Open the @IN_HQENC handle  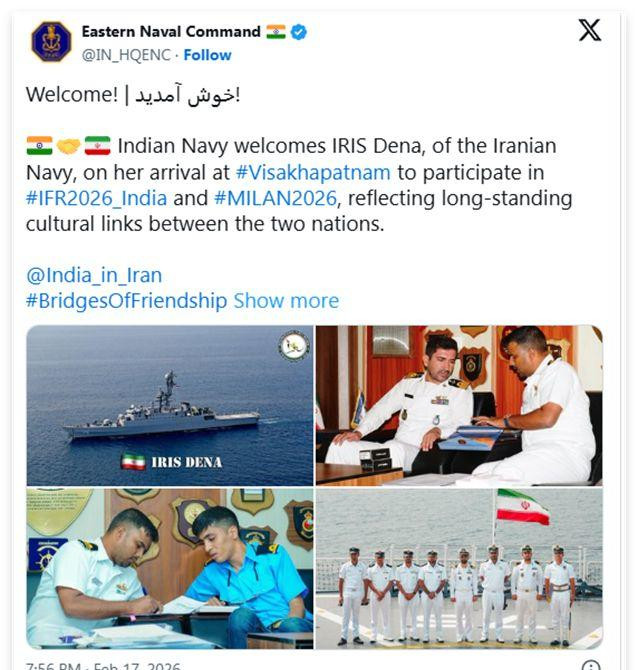(126, 55)
